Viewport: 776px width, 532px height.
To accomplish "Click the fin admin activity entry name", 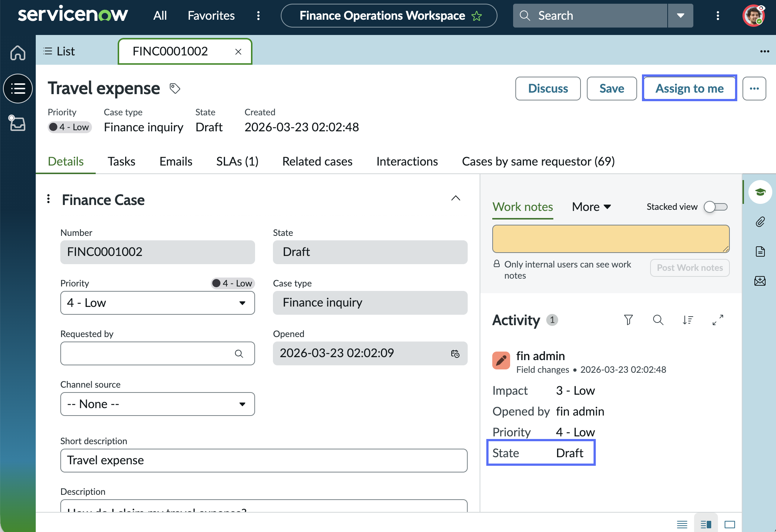I will click(x=541, y=356).
